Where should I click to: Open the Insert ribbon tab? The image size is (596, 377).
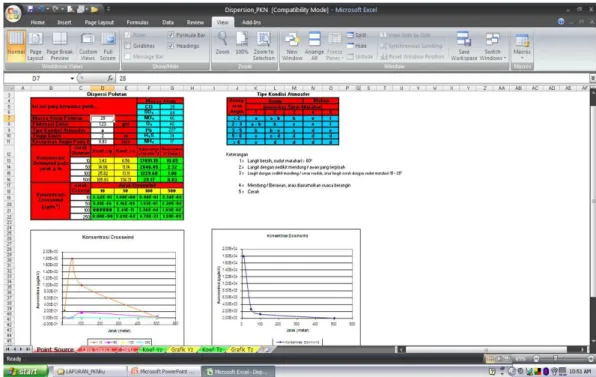point(64,22)
